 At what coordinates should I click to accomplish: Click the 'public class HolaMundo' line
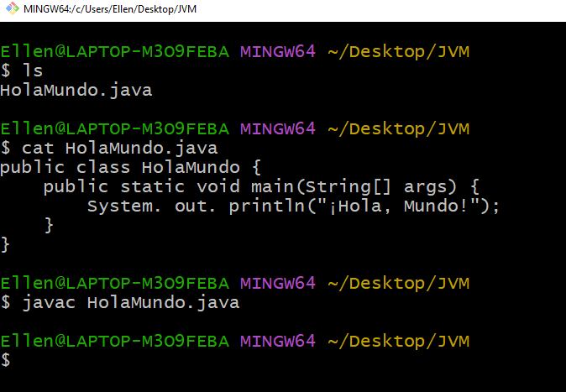click(x=124, y=167)
